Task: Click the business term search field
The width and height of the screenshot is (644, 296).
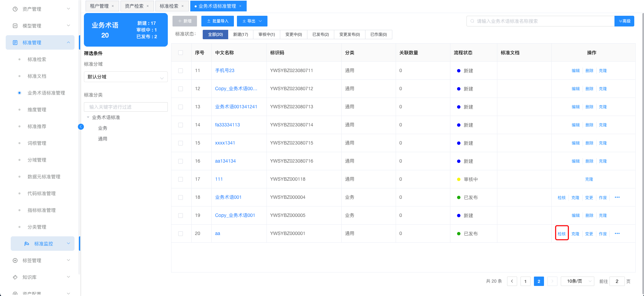Action: (540, 21)
